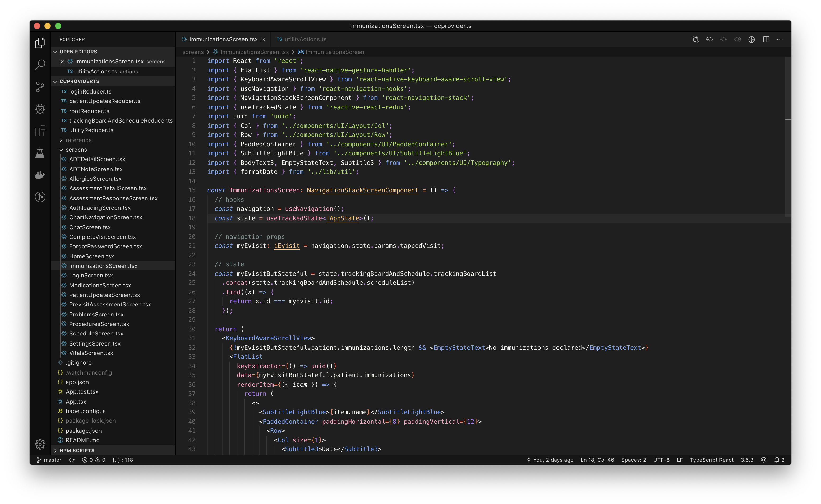Expand the reference folder
Image resolution: width=821 pixels, height=504 pixels.
[78, 140]
